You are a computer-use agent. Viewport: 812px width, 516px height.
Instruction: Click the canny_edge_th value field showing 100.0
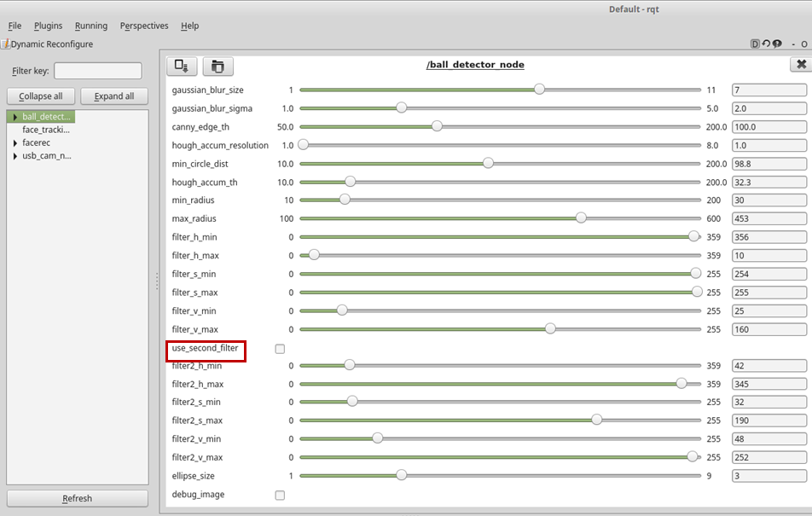point(769,127)
